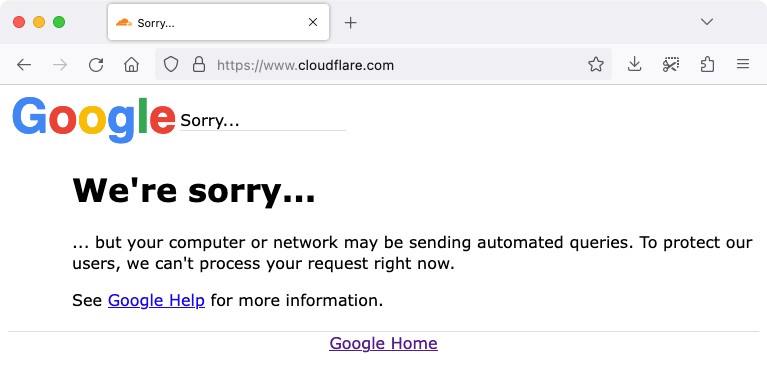Bookmark this page with the star
767x389 pixels.
click(596, 64)
